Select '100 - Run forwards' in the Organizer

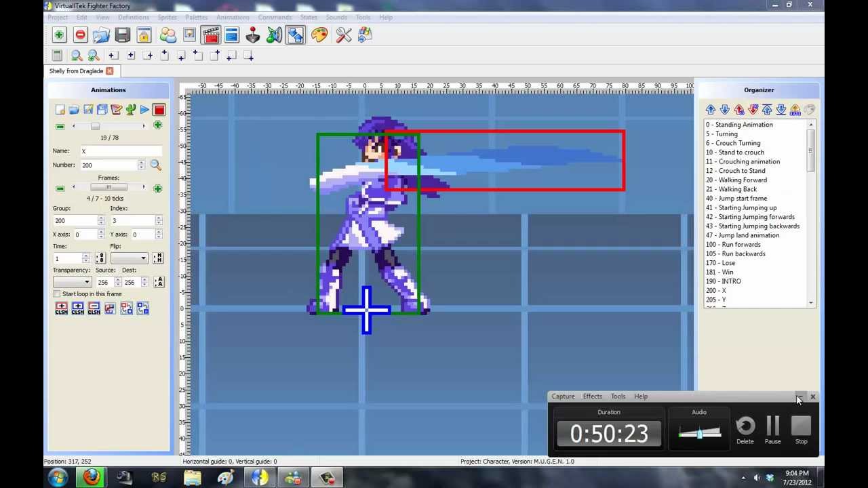733,245
